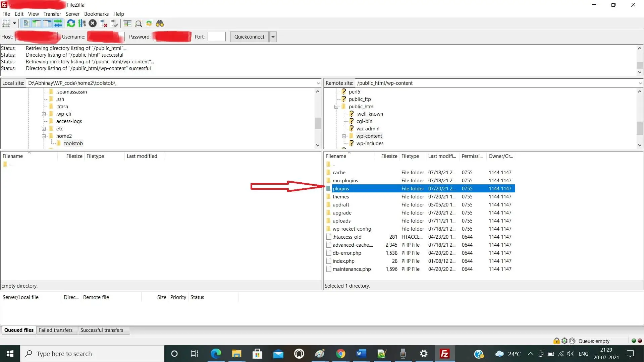644x362 pixels.
Task: Select access-logs in the local tree
Action: point(69,121)
